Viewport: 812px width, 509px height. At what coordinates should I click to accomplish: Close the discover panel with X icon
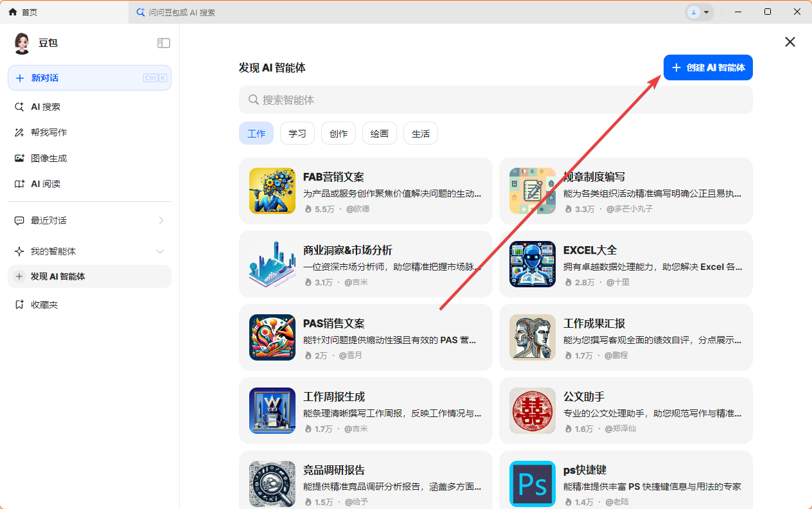pos(790,42)
